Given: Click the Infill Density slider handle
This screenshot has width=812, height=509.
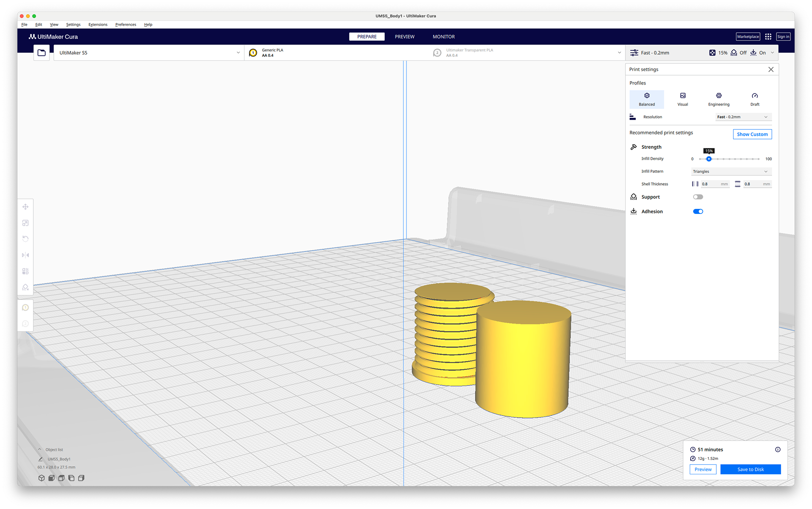Looking at the screenshot, I should [x=709, y=159].
